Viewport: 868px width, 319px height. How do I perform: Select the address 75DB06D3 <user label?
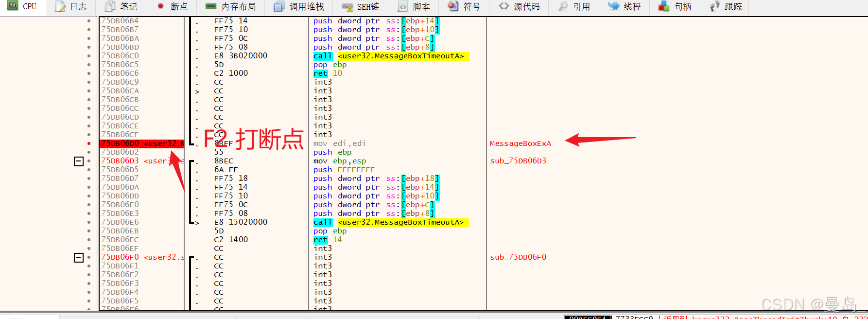[142, 161]
